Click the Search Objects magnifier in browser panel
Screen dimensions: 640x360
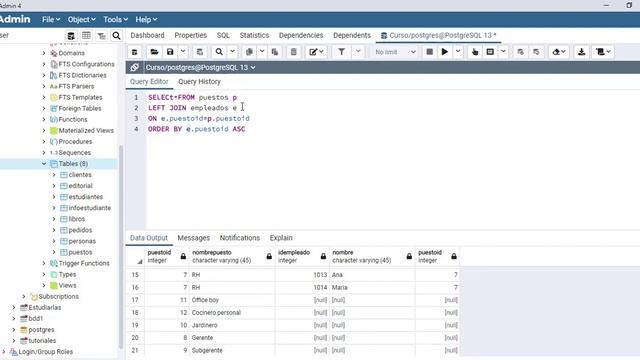pos(116,36)
